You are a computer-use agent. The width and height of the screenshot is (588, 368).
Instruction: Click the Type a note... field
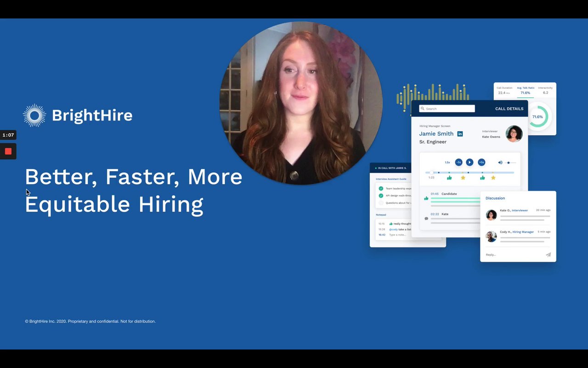click(x=397, y=235)
